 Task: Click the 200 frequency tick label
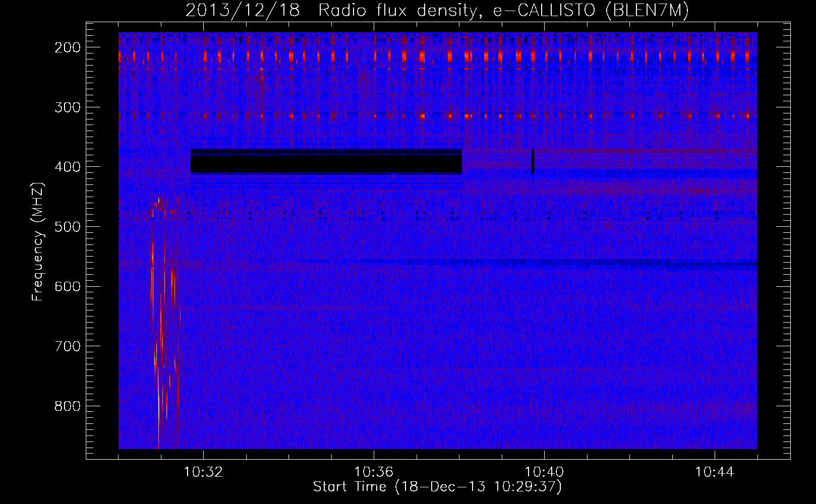pyautogui.click(x=67, y=47)
